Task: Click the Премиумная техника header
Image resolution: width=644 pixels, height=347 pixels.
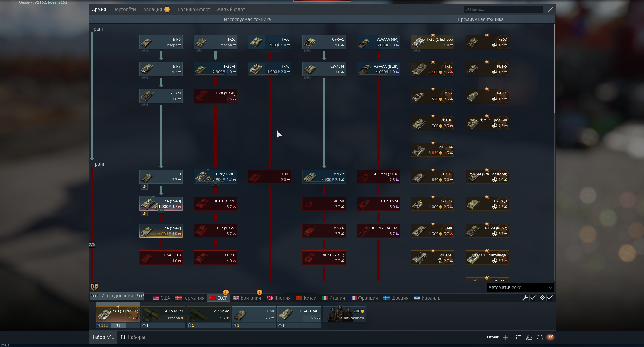Action: click(480, 19)
